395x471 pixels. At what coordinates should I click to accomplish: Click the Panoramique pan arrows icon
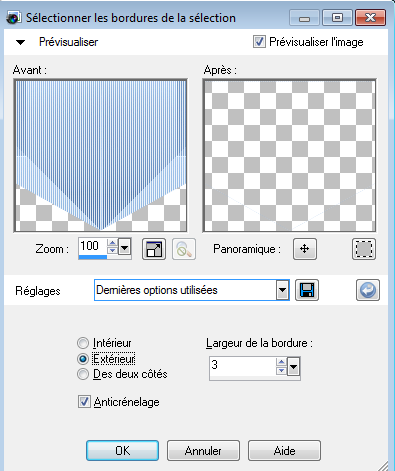(305, 249)
